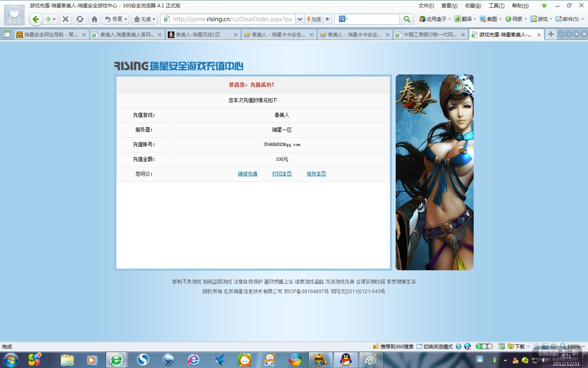This screenshot has height=368, width=588.
Task: Expand the 恢复 restore dropdown arrow
Action: point(126,19)
